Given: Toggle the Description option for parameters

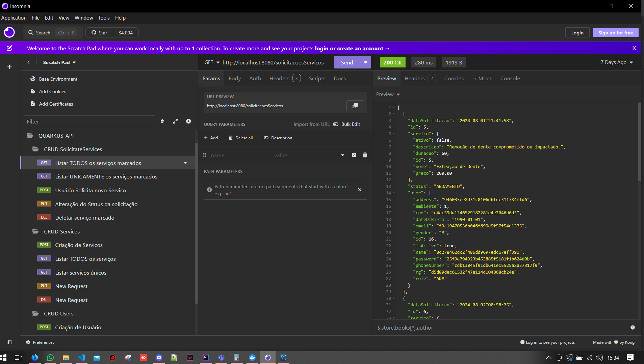Looking at the screenshot, I should (x=278, y=138).
